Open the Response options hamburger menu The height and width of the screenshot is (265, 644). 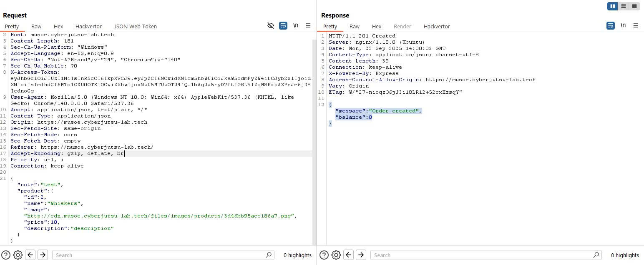coord(636,25)
